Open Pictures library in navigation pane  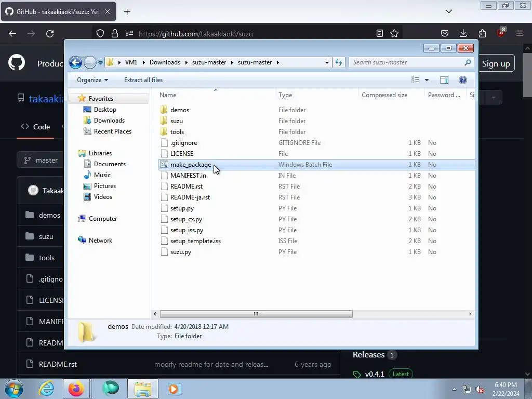[x=105, y=185]
